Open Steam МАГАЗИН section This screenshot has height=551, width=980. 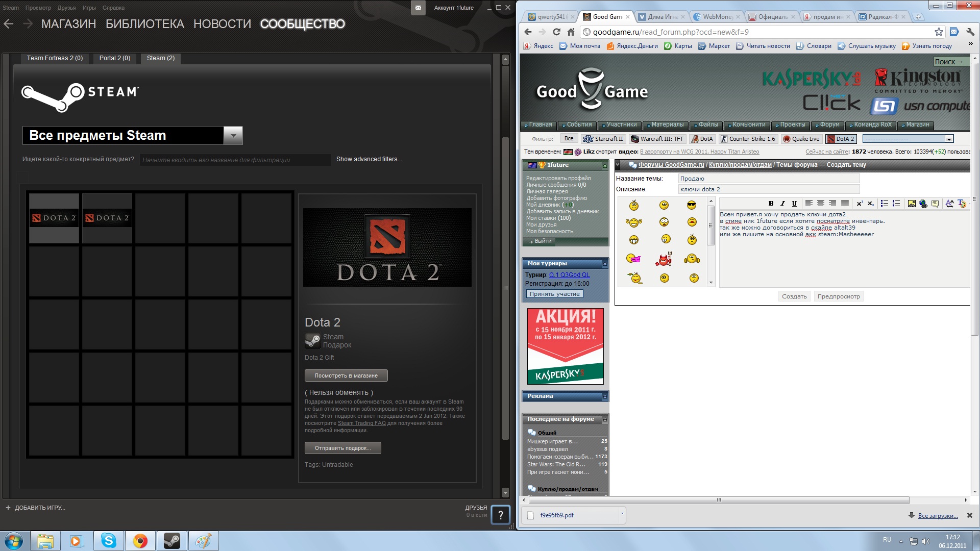(x=68, y=24)
